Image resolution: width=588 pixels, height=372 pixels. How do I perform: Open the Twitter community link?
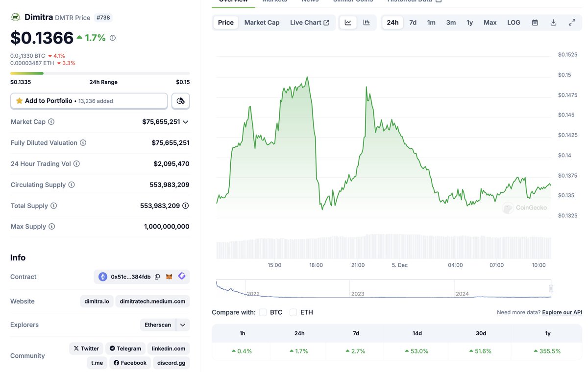[86, 349]
